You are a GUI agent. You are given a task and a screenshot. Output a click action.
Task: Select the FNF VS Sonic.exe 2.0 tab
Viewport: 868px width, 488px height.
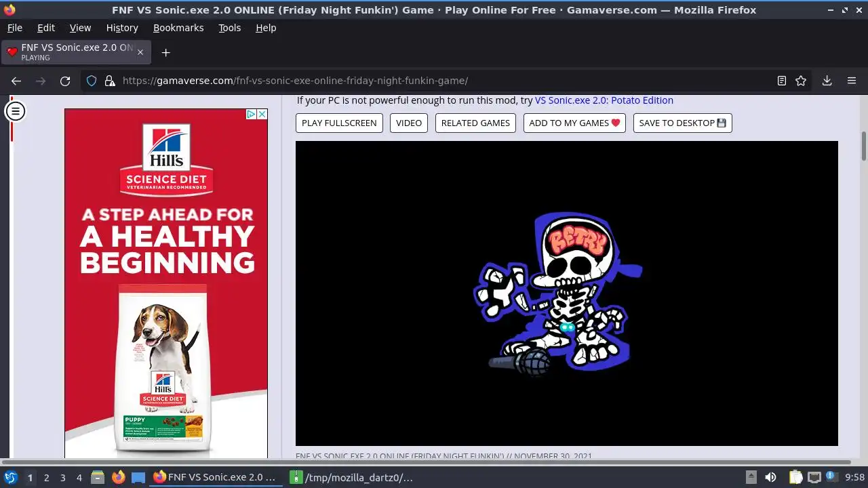(76, 52)
